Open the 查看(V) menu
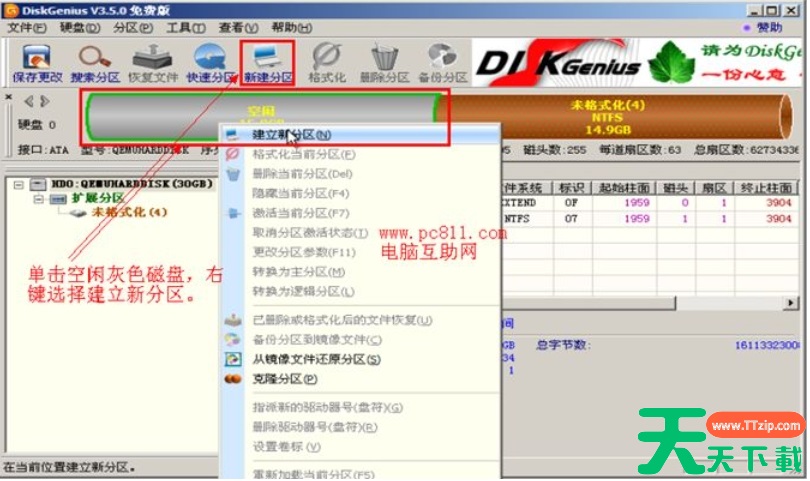The height and width of the screenshot is (481, 810). [239, 27]
